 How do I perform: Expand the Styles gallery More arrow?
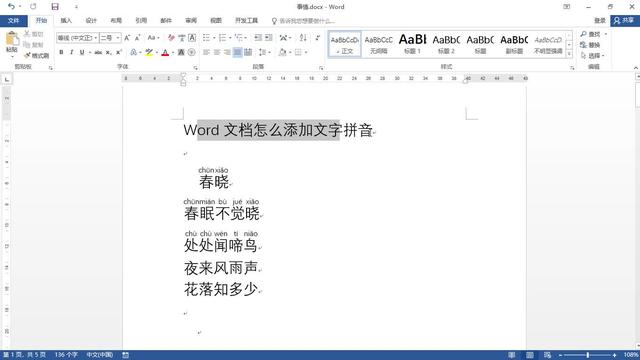coord(569,54)
